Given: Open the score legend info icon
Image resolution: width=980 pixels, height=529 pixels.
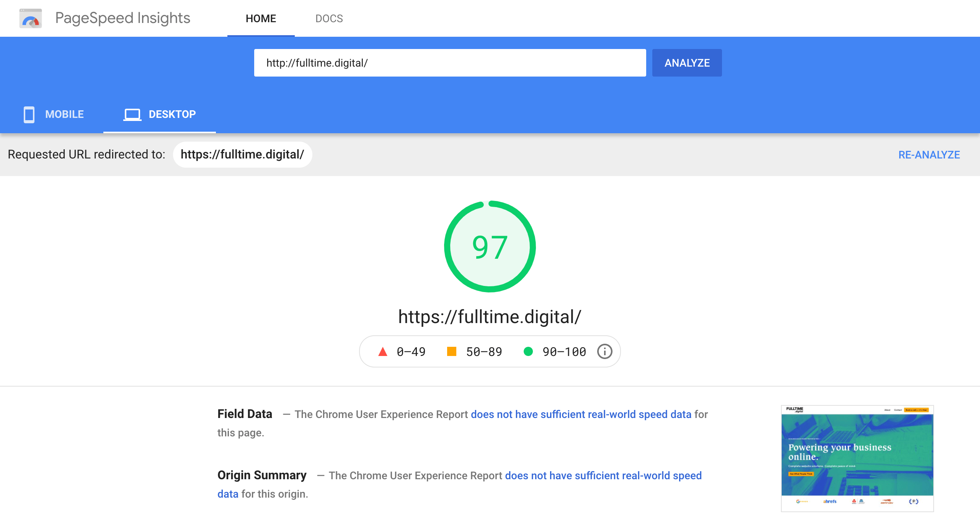Looking at the screenshot, I should pyautogui.click(x=604, y=351).
